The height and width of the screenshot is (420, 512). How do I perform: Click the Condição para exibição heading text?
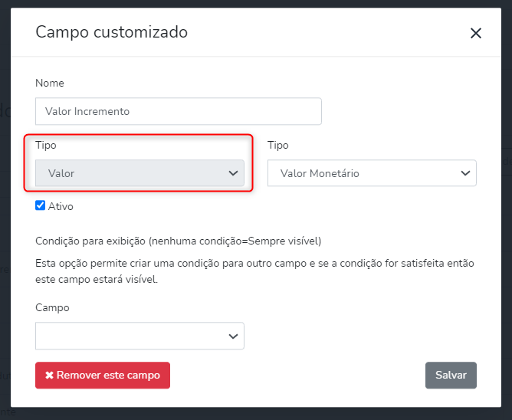tap(178, 241)
